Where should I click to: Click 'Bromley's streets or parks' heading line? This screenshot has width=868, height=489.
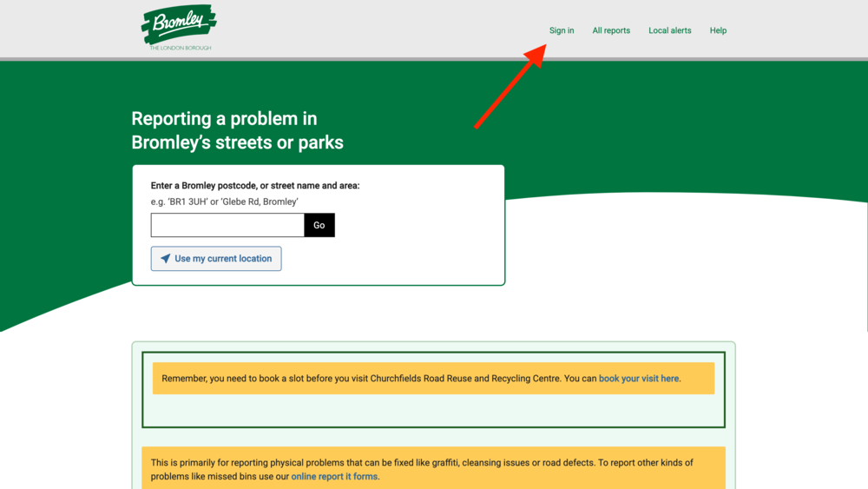click(x=237, y=143)
